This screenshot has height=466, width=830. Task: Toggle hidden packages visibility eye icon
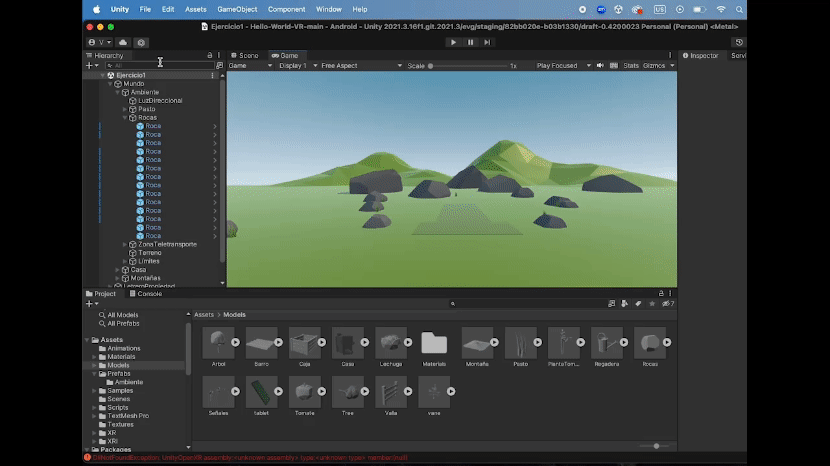point(668,304)
